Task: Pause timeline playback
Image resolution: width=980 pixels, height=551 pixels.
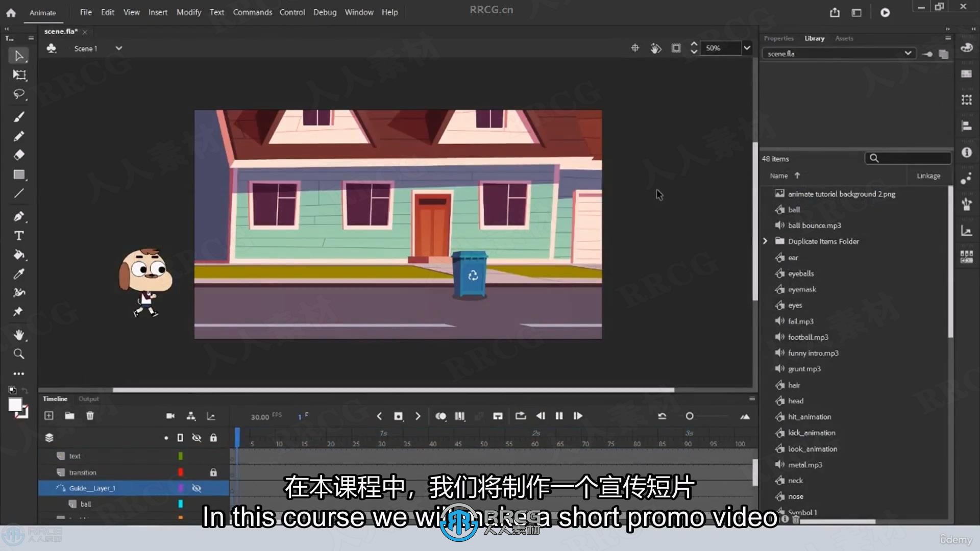Action: (559, 416)
